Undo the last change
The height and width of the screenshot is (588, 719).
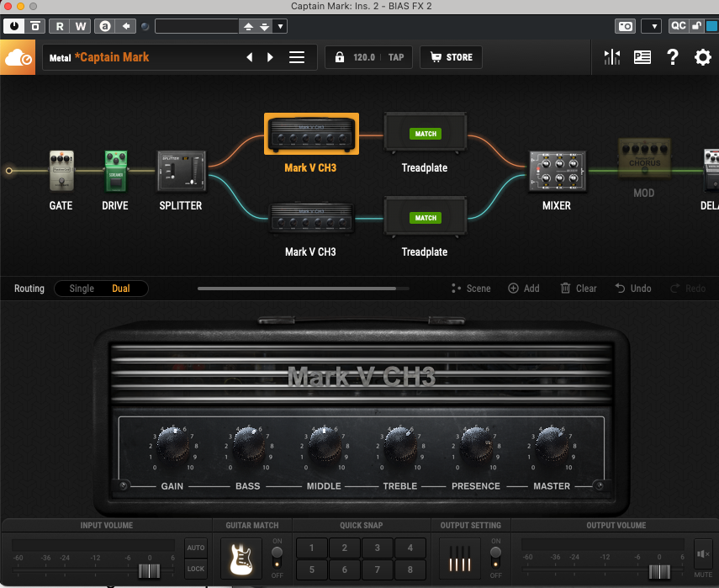(633, 289)
